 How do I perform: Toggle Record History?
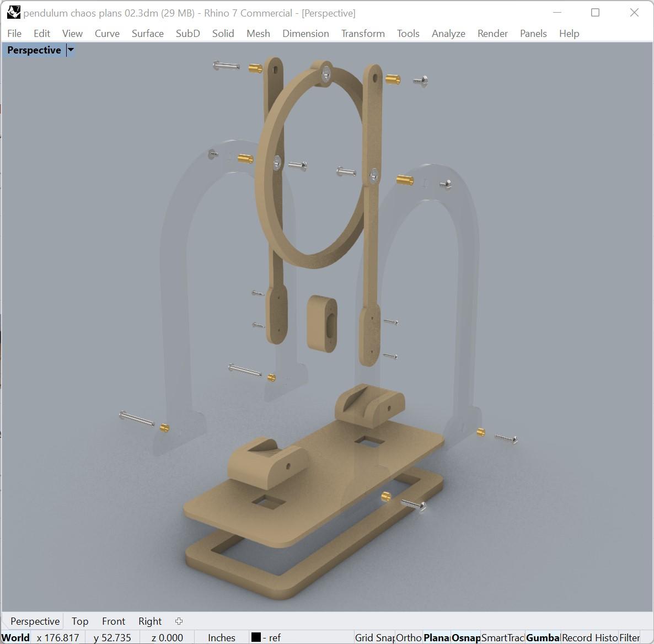coord(590,637)
